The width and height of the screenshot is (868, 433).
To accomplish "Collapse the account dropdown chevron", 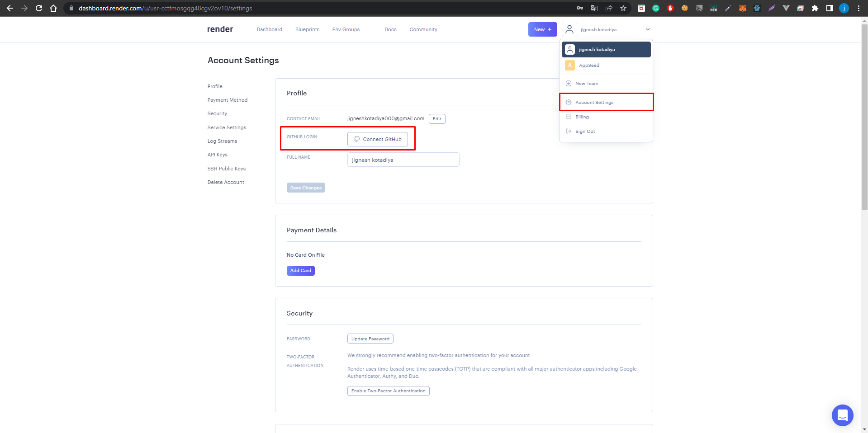I will tap(647, 29).
